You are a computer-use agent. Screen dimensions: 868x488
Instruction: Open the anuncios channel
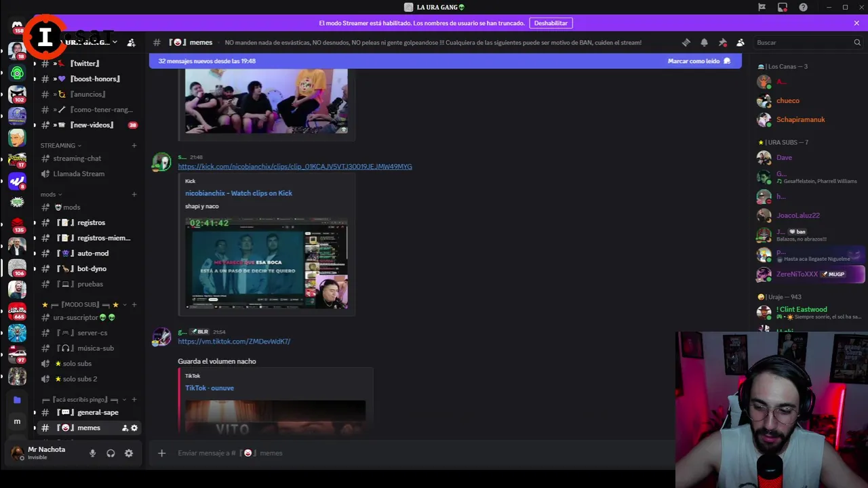[x=88, y=94]
